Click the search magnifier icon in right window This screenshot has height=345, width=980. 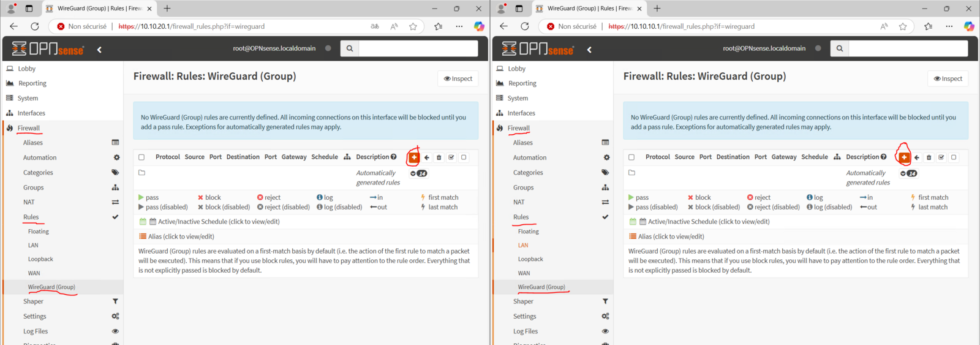[839, 48]
